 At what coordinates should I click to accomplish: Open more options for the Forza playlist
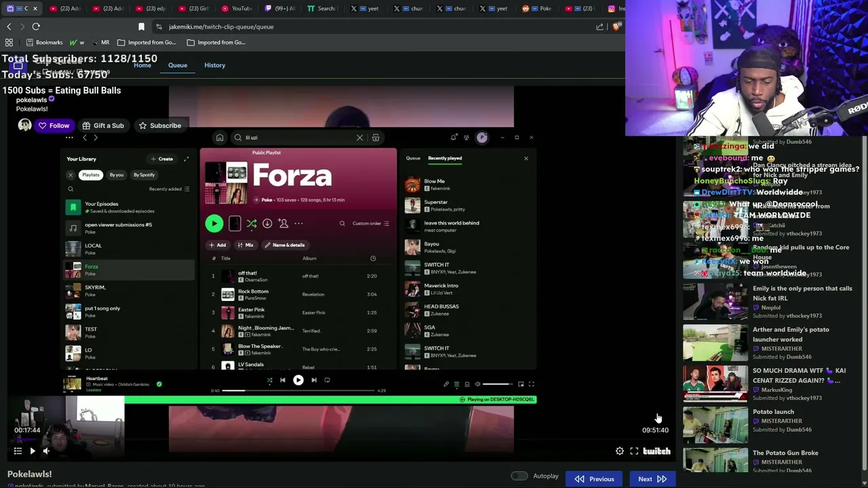pyautogui.click(x=298, y=223)
